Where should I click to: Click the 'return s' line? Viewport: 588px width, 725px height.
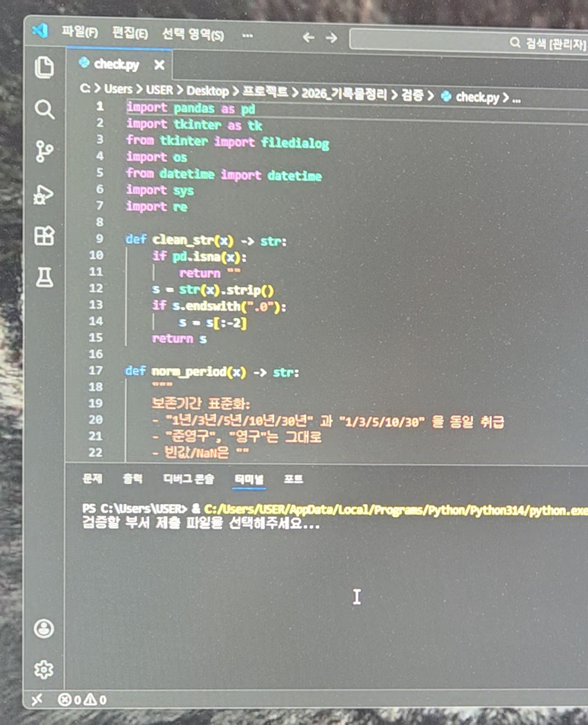pyautogui.click(x=179, y=339)
